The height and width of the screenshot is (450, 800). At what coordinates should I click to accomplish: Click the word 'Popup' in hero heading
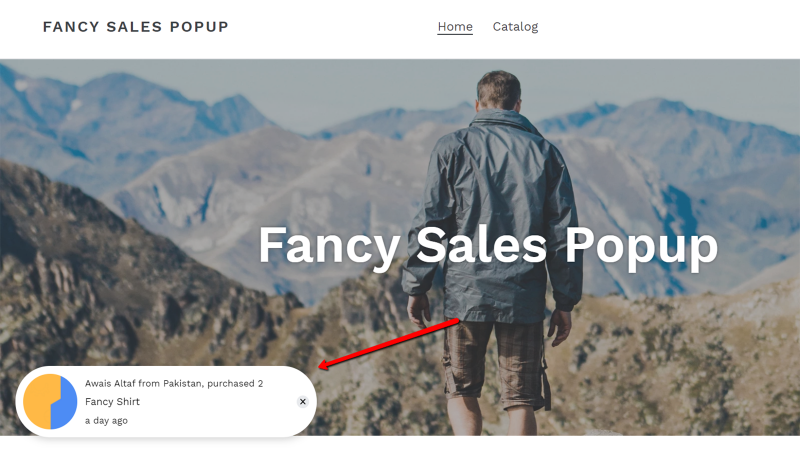(641, 247)
